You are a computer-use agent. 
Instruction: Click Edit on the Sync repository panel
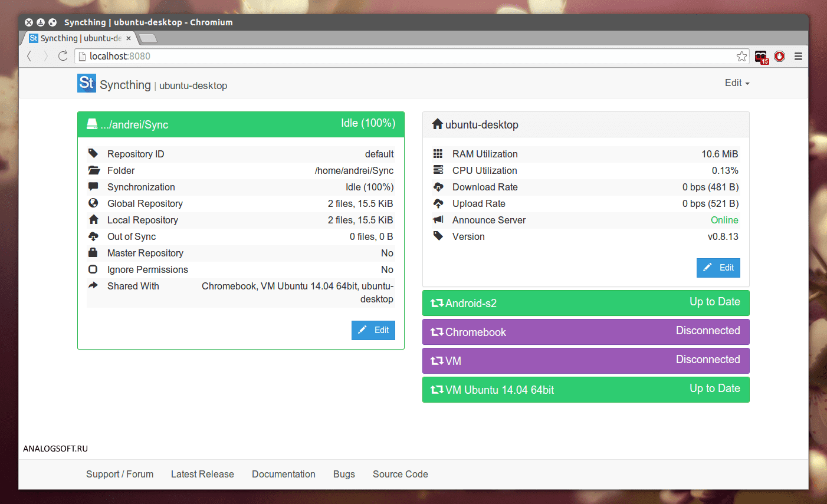coord(373,330)
